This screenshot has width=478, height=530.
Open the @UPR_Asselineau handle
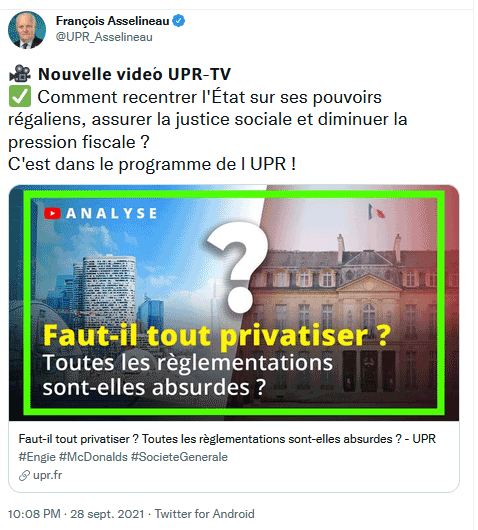point(104,37)
